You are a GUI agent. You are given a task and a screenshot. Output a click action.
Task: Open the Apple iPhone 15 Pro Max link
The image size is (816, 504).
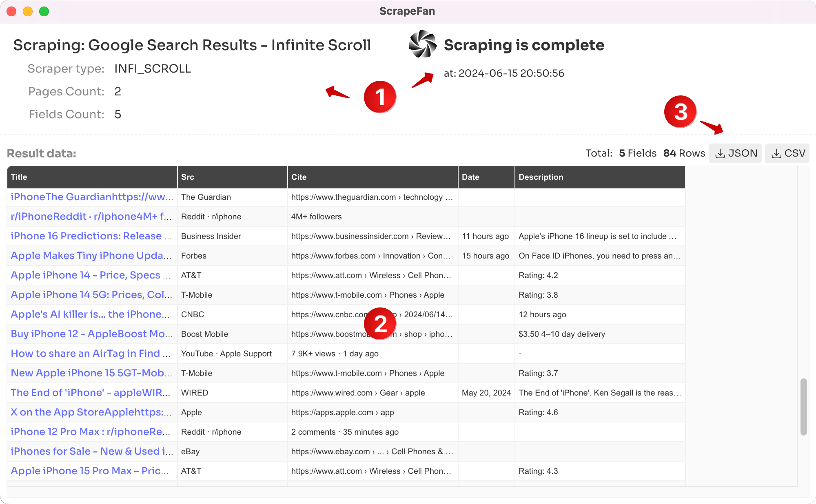pyautogui.click(x=90, y=471)
